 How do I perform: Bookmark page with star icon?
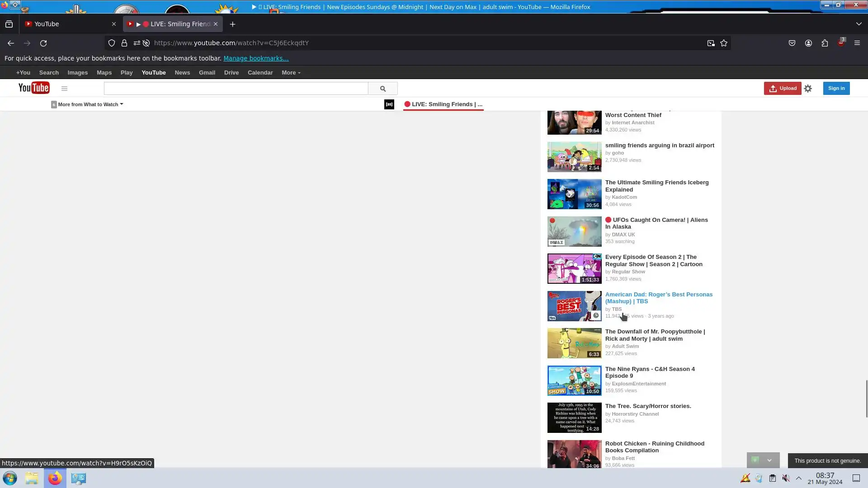[x=724, y=43]
